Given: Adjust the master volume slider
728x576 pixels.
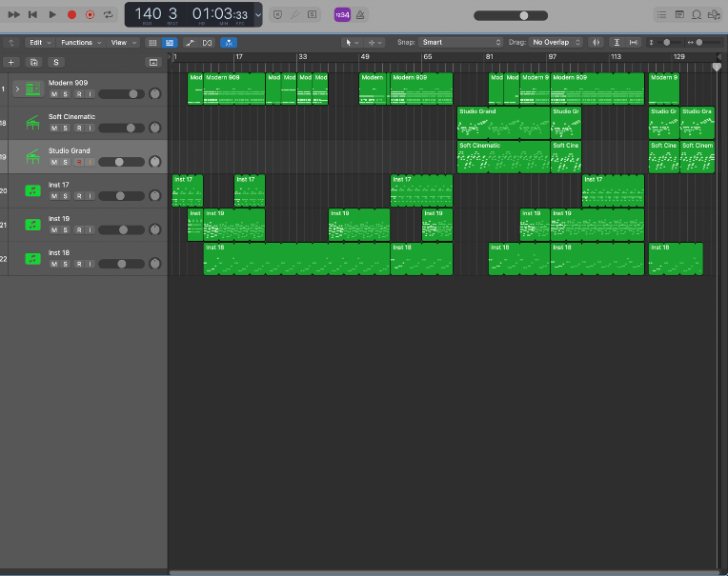Looking at the screenshot, I should [511, 16].
